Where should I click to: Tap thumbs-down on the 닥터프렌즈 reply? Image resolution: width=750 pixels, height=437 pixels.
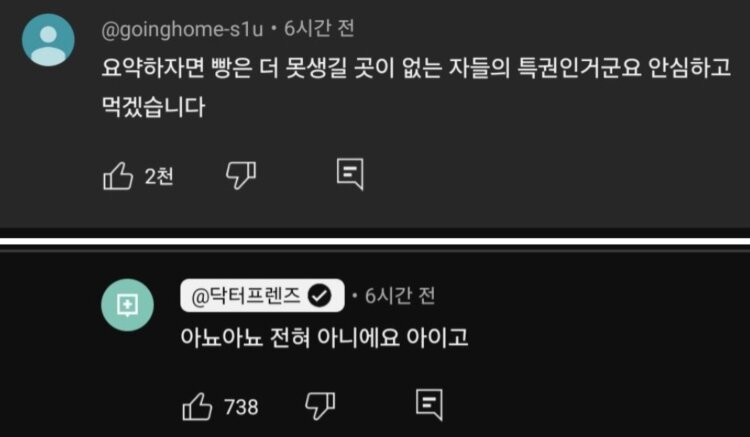pyautogui.click(x=320, y=406)
